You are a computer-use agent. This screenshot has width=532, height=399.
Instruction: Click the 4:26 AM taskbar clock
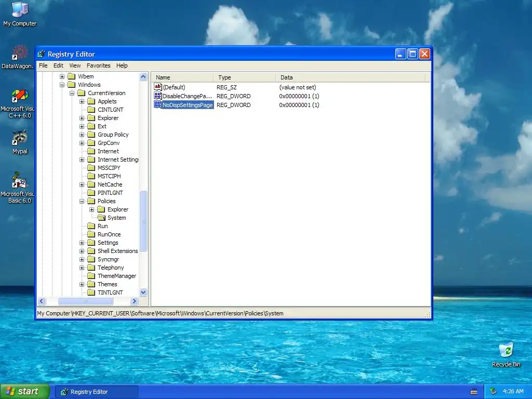coord(513,391)
